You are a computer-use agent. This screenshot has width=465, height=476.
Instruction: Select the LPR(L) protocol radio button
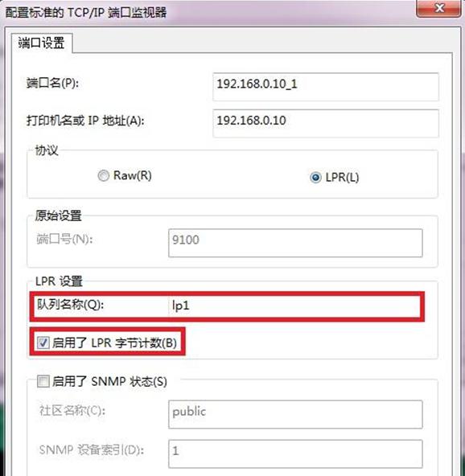tap(315, 177)
